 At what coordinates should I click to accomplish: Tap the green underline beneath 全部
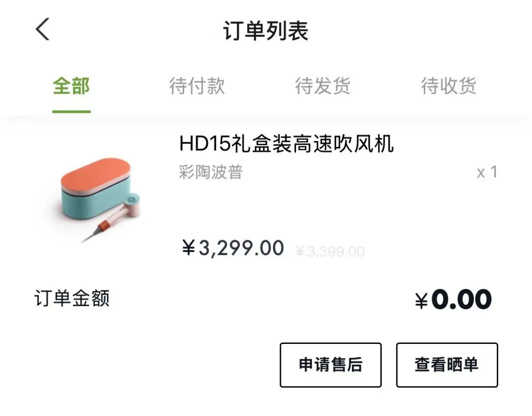tap(71, 111)
